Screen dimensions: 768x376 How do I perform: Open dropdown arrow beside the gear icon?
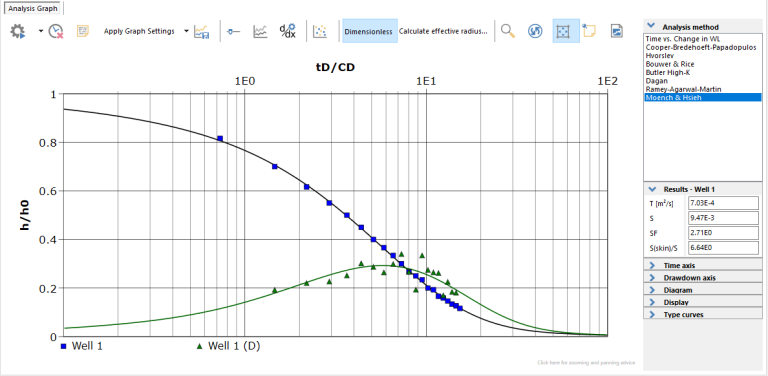[x=40, y=31]
